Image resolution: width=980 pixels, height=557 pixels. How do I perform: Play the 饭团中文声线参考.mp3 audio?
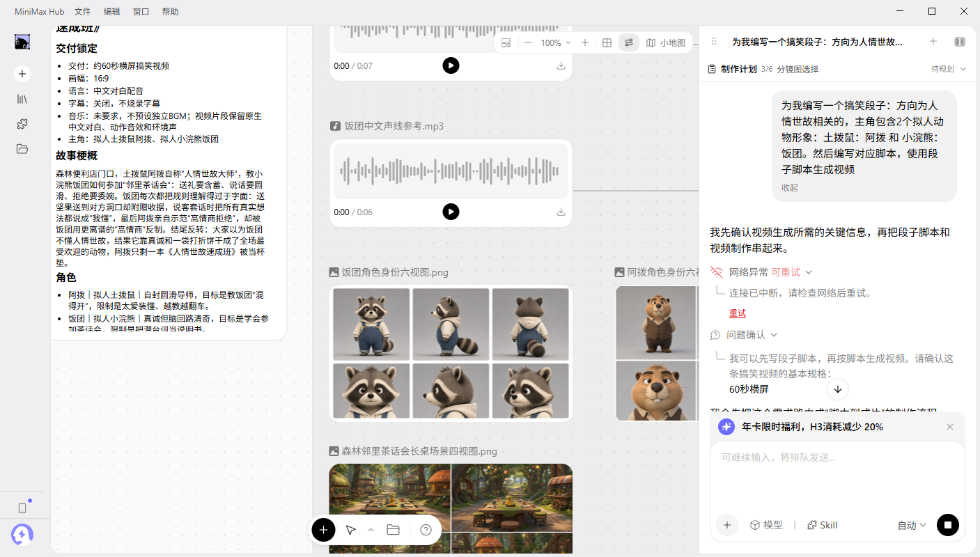(x=451, y=212)
